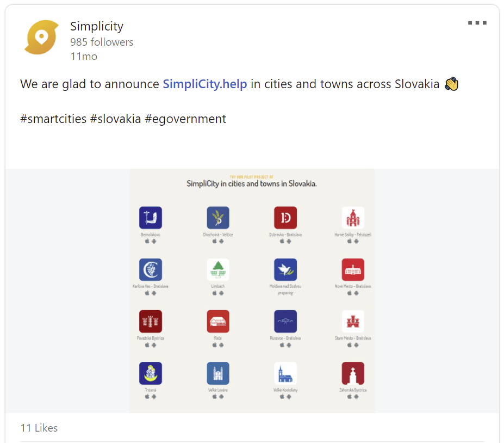Click the Karlova Ves grape icon
Viewport: 504px width, 443px height.
[x=151, y=269]
